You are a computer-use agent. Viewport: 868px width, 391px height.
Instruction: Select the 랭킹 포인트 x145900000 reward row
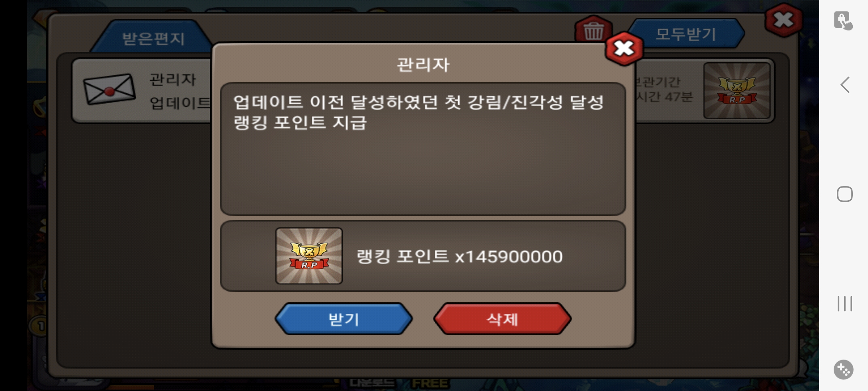click(x=423, y=256)
